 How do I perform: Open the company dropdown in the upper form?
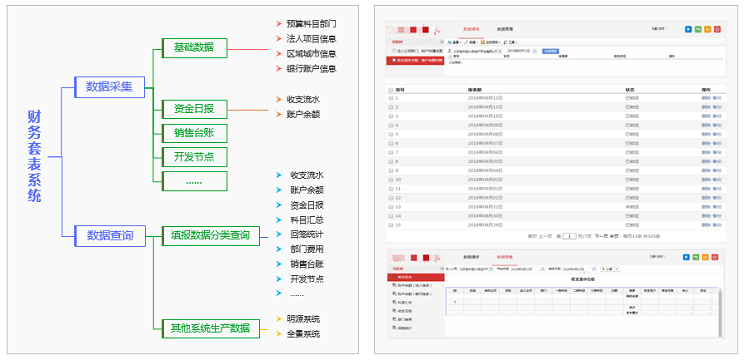tap(477, 51)
